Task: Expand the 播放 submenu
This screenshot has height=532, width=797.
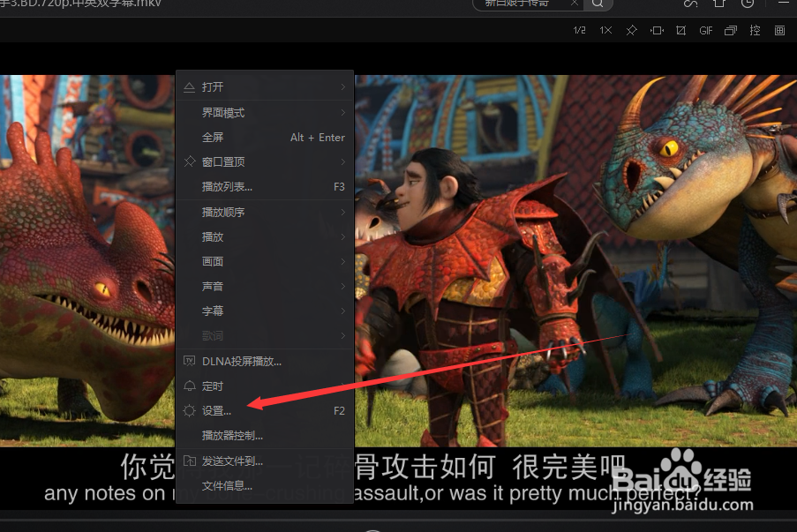Action: [265, 236]
